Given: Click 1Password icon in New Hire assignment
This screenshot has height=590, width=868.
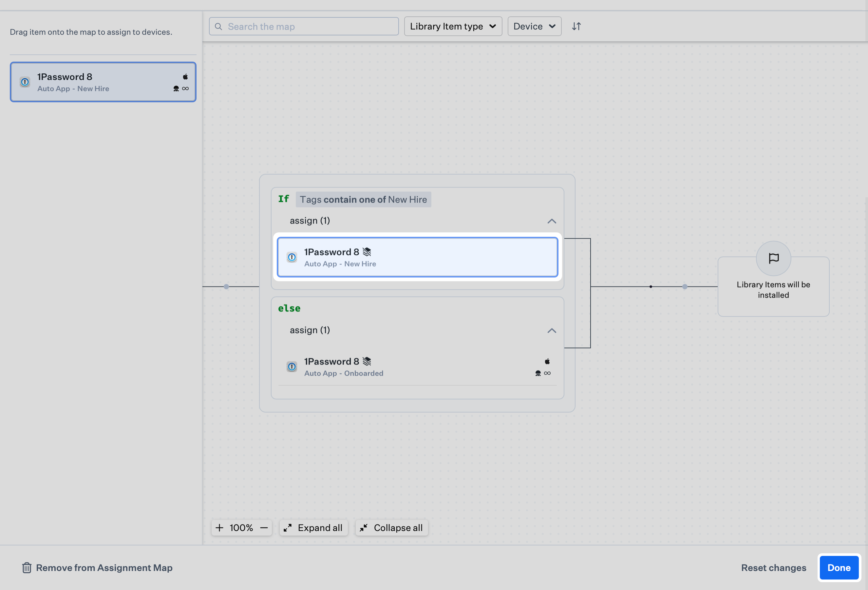Looking at the screenshot, I should 292,257.
